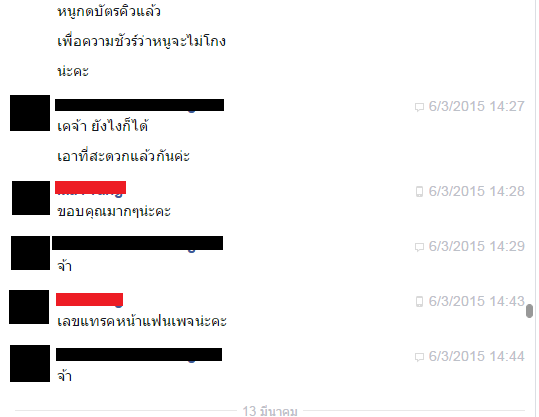This screenshot has width=539, height=417.
Task: Open profile picture of 14:29 message sender
Action: coord(30,253)
